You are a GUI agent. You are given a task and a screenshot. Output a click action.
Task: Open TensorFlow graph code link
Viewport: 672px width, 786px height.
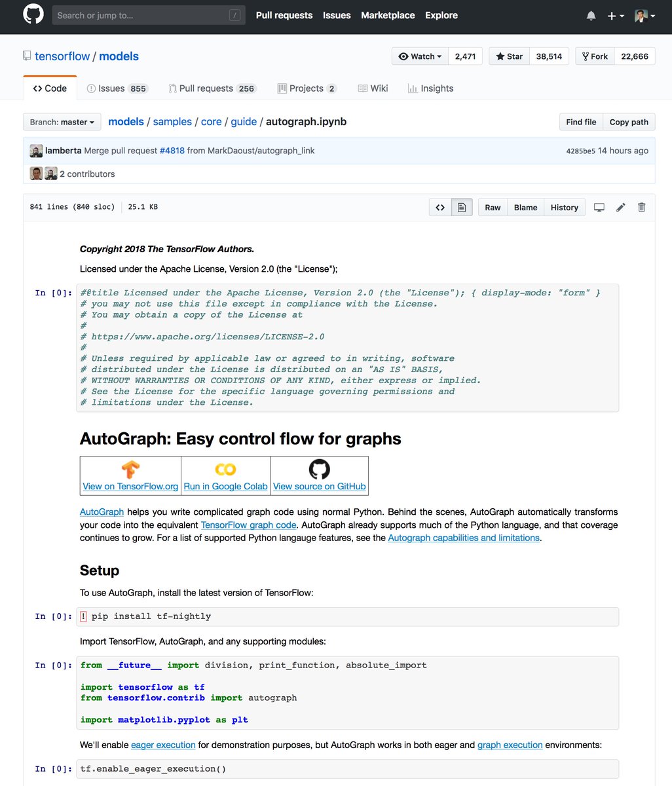(x=248, y=525)
